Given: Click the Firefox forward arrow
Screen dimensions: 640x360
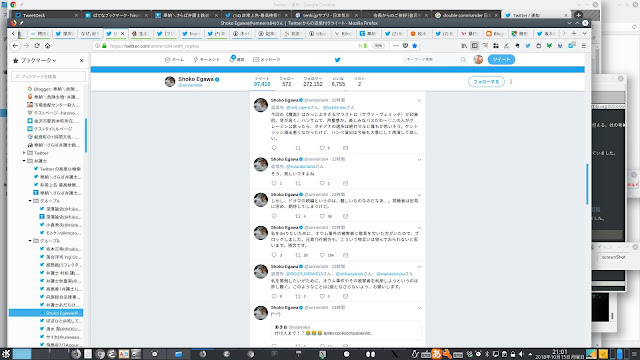Looking at the screenshot, I should pyautogui.click(x=26, y=46).
